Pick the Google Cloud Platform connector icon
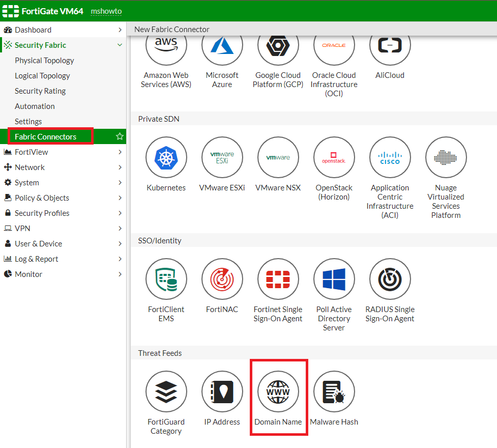The height and width of the screenshot is (448, 497). coord(278,47)
